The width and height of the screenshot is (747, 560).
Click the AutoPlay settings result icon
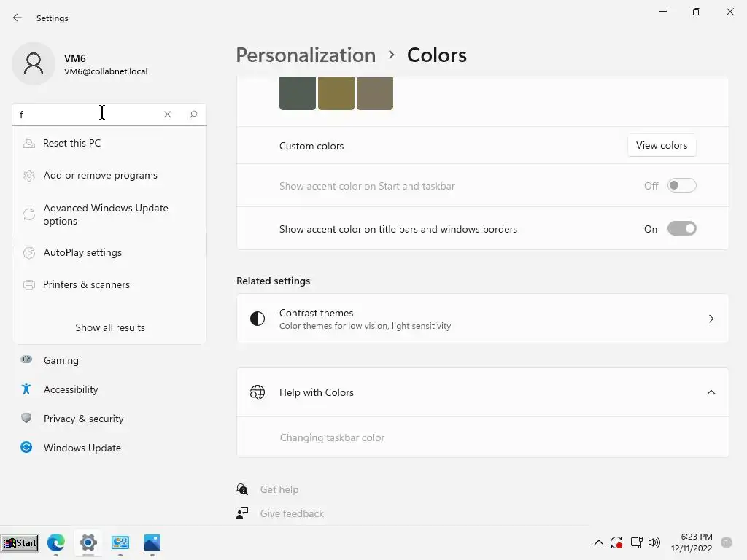(x=29, y=253)
